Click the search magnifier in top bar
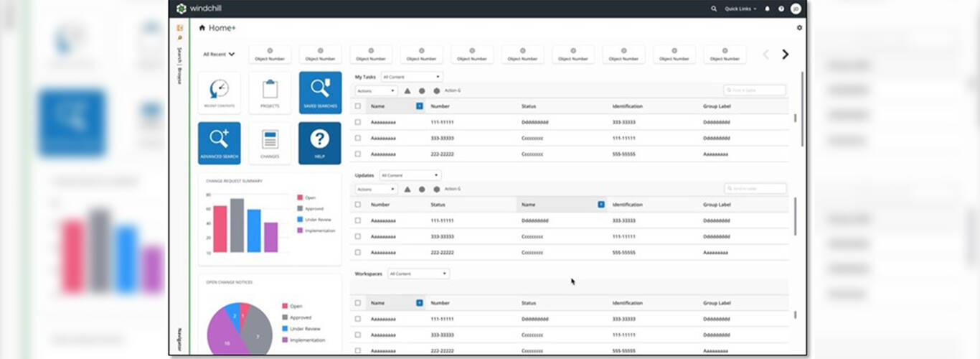Image resolution: width=980 pixels, height=359 pixels. tap(713, 9)
